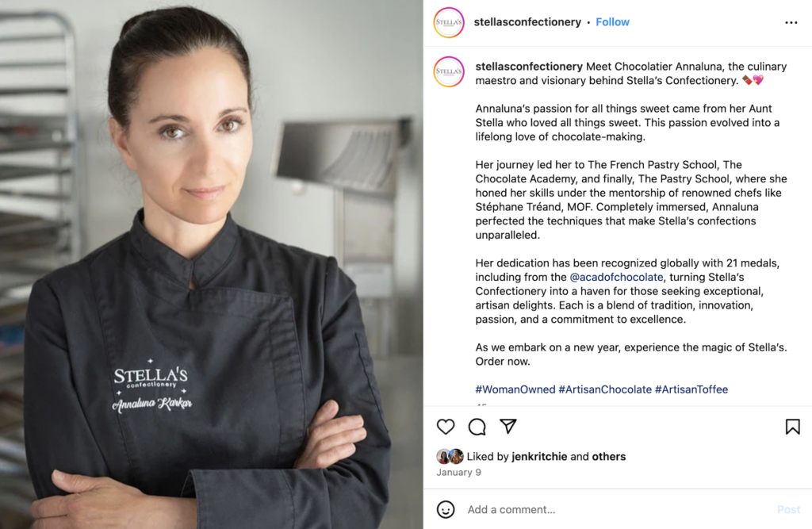Share the post via paper plane icon
Viewport: 812px width, 529px height.
click(508, 426)
